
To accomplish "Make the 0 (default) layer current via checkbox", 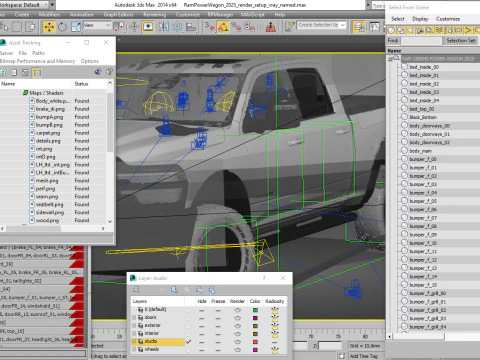I will [x=188, y=310].
